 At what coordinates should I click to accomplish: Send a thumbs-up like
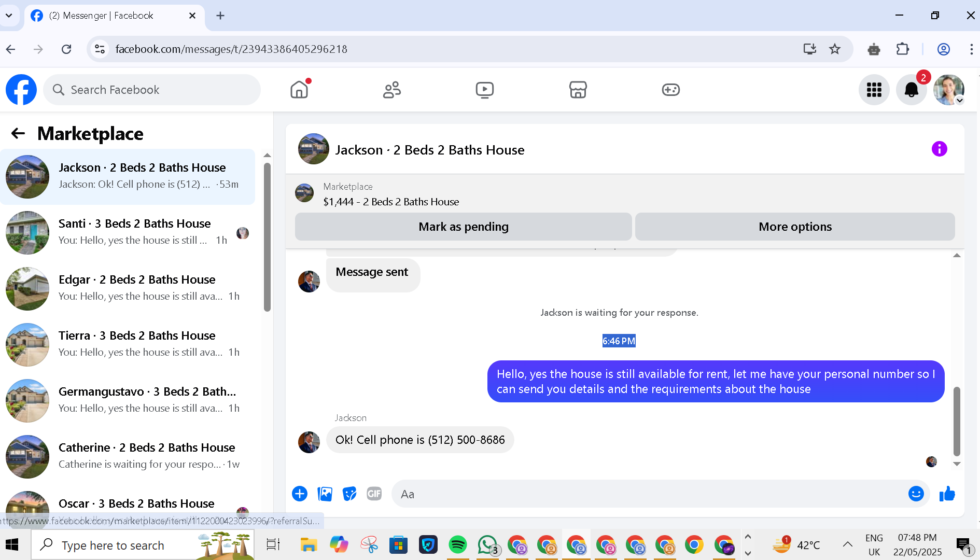coord(947,494)
